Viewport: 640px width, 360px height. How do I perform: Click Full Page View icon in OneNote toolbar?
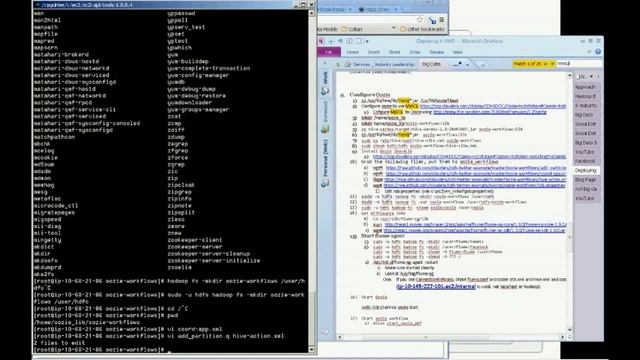(358, 41)
